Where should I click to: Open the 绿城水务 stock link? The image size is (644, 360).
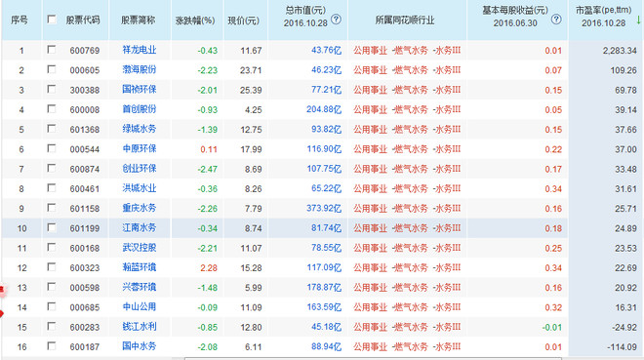point(140,129)
